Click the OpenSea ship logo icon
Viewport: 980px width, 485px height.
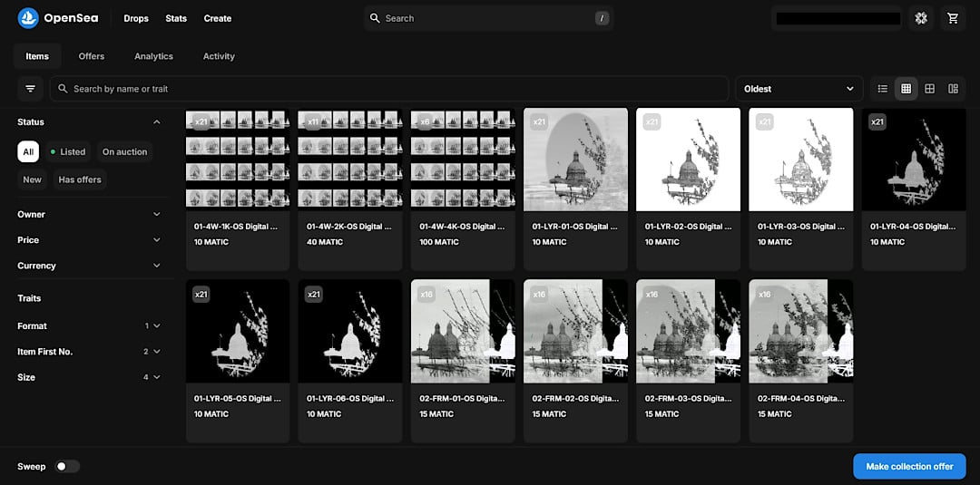click(x=28, y=18)
